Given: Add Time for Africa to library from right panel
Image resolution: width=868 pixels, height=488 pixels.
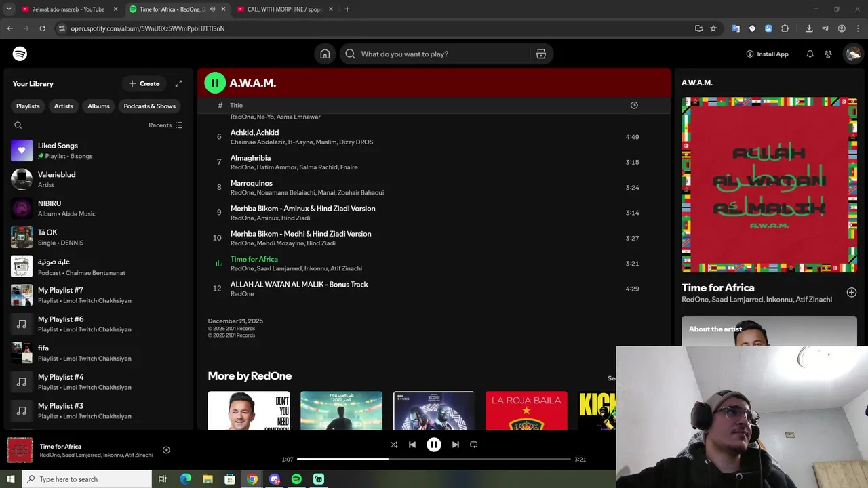Looking at the screenshot, I should click(852, 293).
